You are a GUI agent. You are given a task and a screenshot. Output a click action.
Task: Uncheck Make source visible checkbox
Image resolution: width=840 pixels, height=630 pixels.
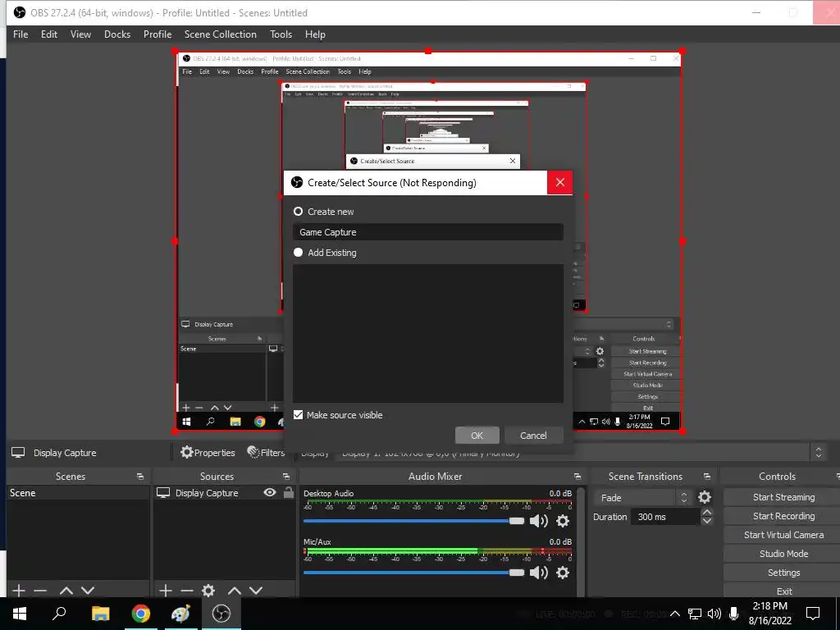pyautogui.click(x=299, y=415)
